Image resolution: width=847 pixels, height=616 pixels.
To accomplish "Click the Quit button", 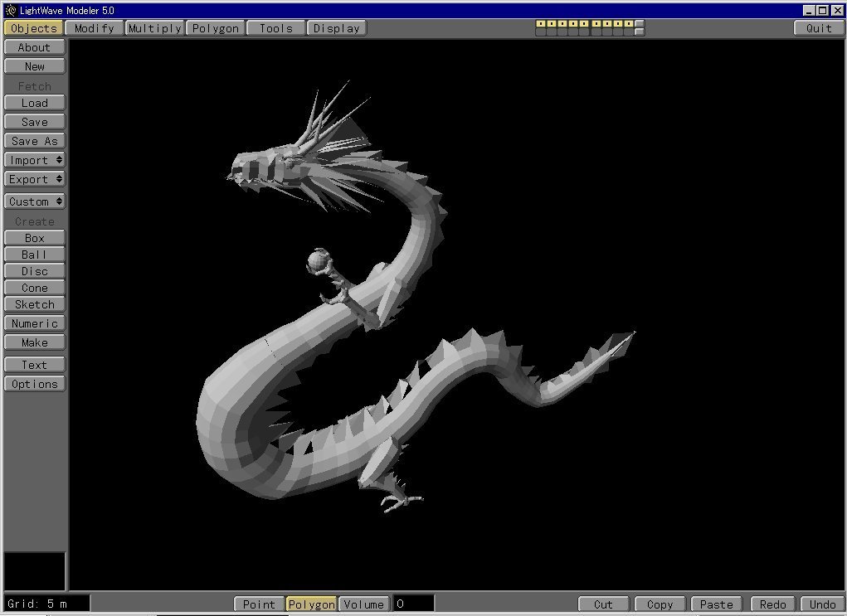I will coord(819,28).
